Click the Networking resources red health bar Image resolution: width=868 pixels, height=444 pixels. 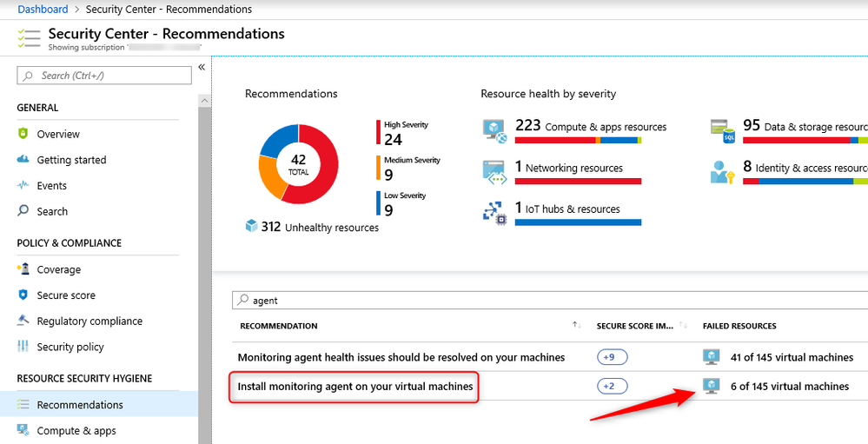[x=578, y=181]
